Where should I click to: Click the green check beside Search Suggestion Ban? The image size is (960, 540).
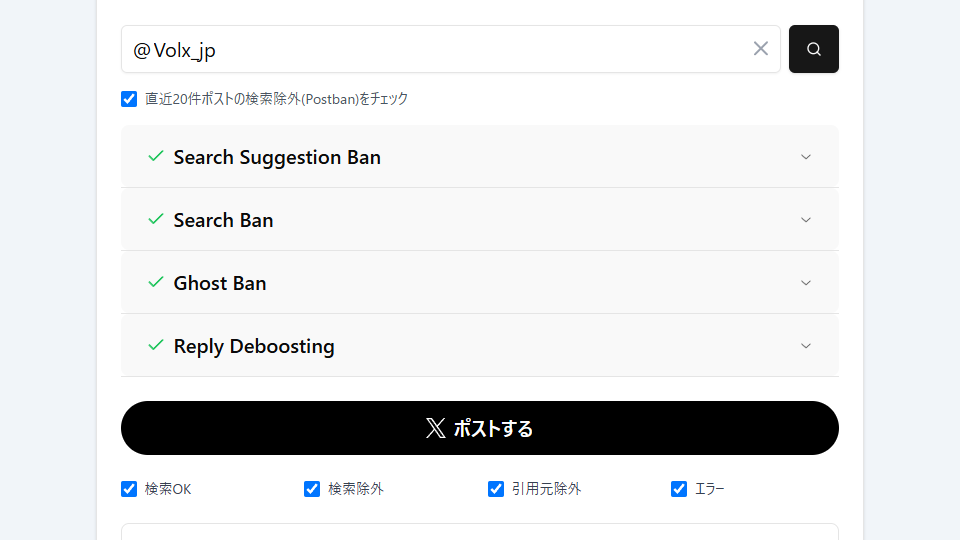tap(156, 156)
